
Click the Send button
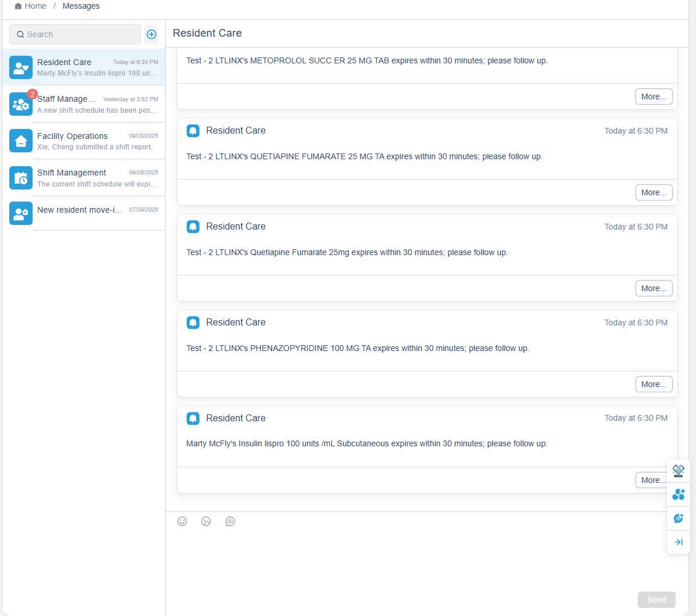coord(656,600)
